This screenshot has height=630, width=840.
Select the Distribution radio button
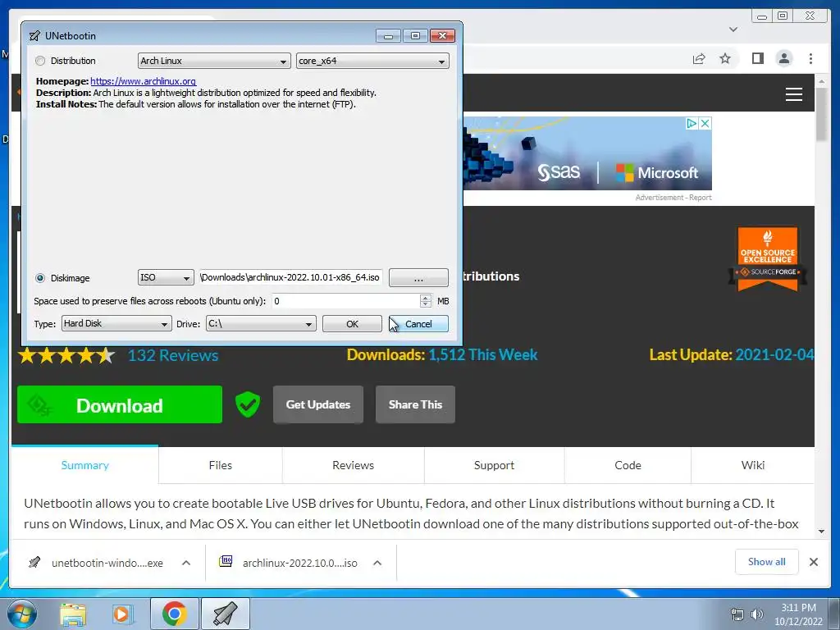pos(40,61)
